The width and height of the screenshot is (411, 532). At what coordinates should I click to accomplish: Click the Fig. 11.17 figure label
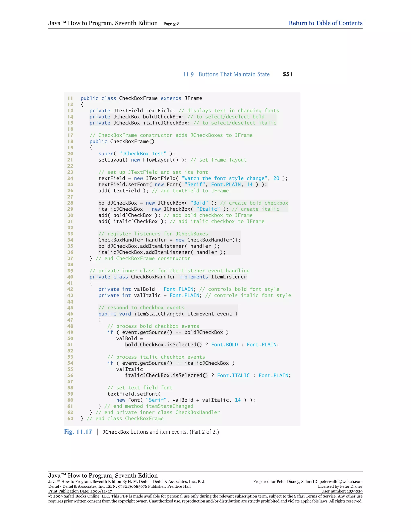pyautogui.click(x=78, y=432)
